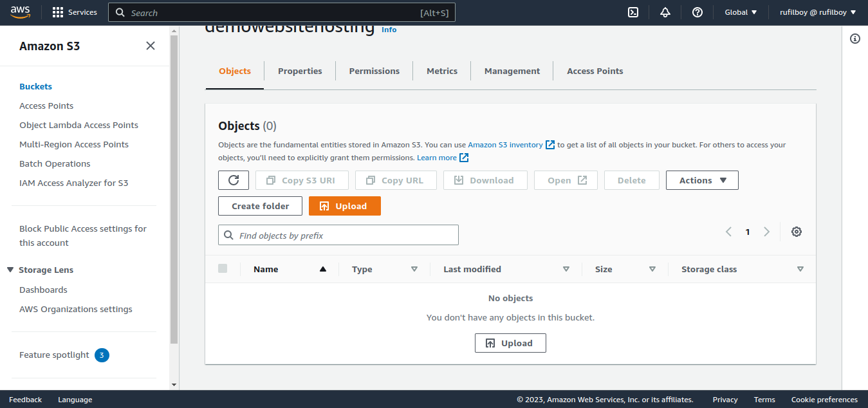This screenshot has width=868, height=408.
Task: Open Cookie preferences in footer
Action: (824, 400)
